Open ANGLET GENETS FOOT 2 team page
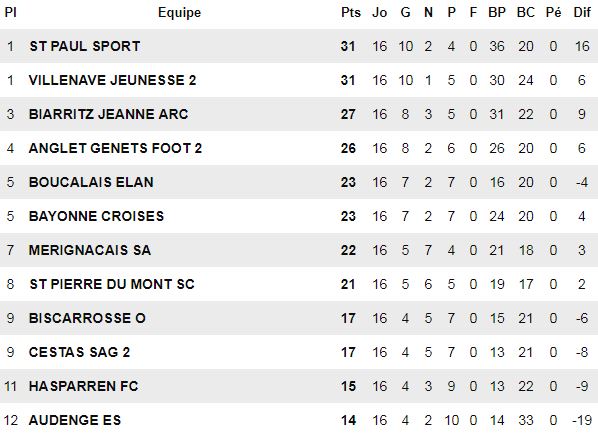 [115, 148]
